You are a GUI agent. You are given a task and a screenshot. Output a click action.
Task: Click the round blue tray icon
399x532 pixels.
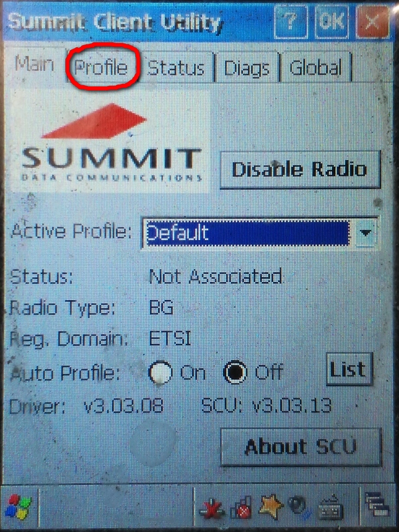pyautogui.click(x=299, y=509)
